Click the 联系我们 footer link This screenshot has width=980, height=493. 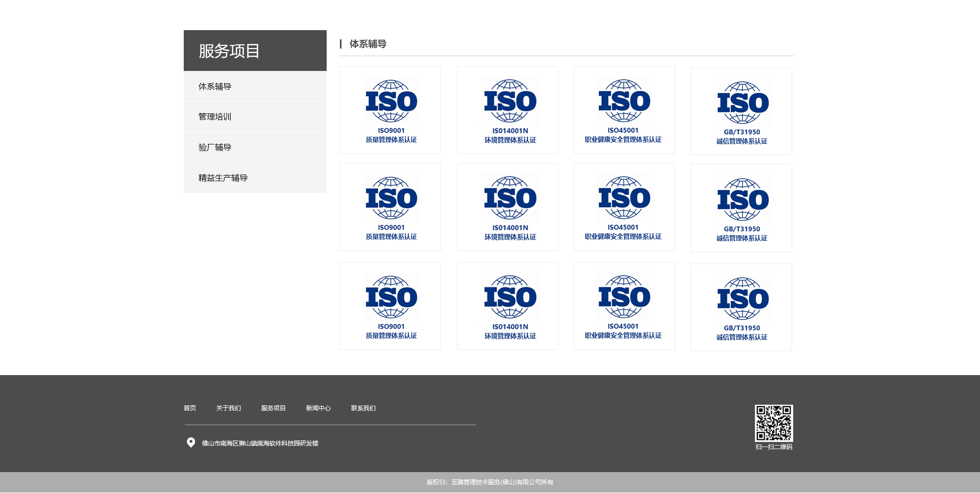click(363, 408)
